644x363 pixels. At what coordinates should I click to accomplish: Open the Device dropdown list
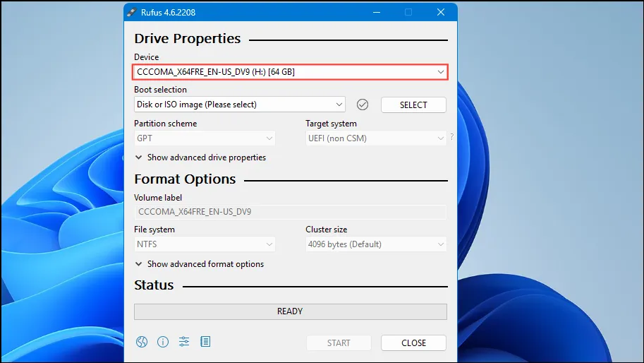coord(290,72)
